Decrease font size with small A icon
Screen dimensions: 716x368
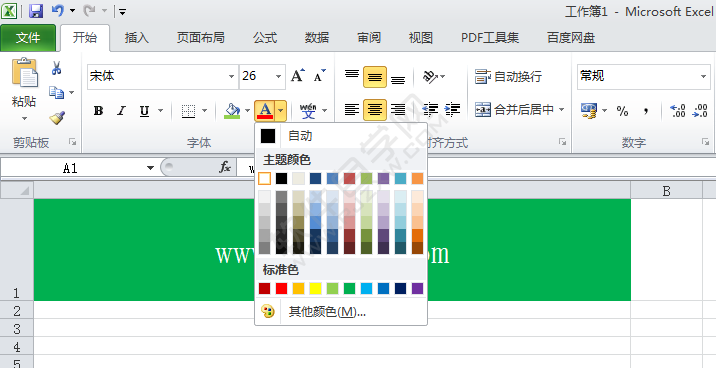320,76
